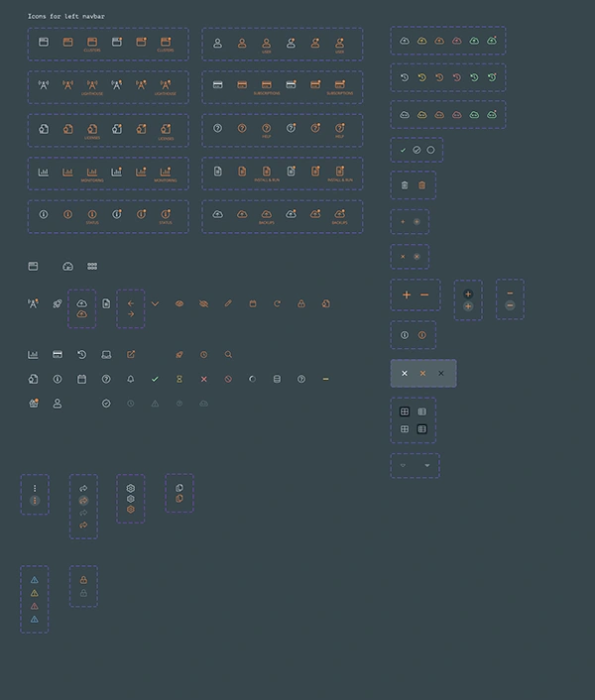Select the empty circle icon
Image resolution: width=595 pixels, height=700 pixels.
click(x=430, y=150)
